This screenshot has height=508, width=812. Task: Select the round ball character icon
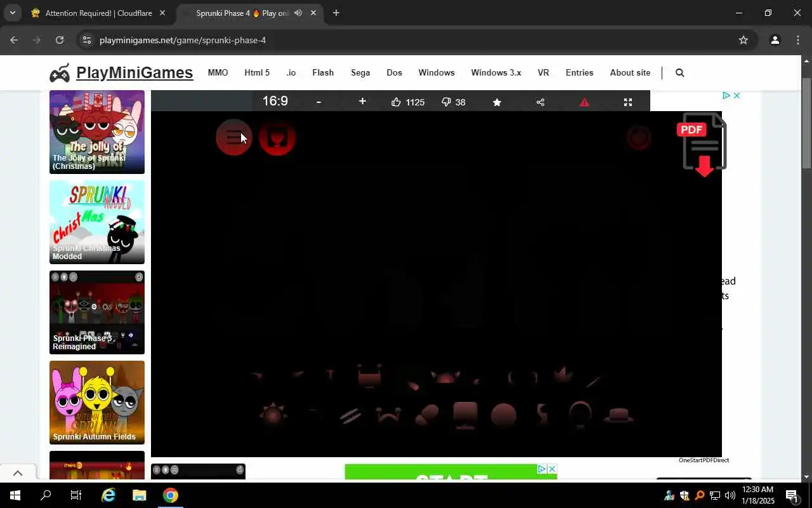tap(503, 415)
